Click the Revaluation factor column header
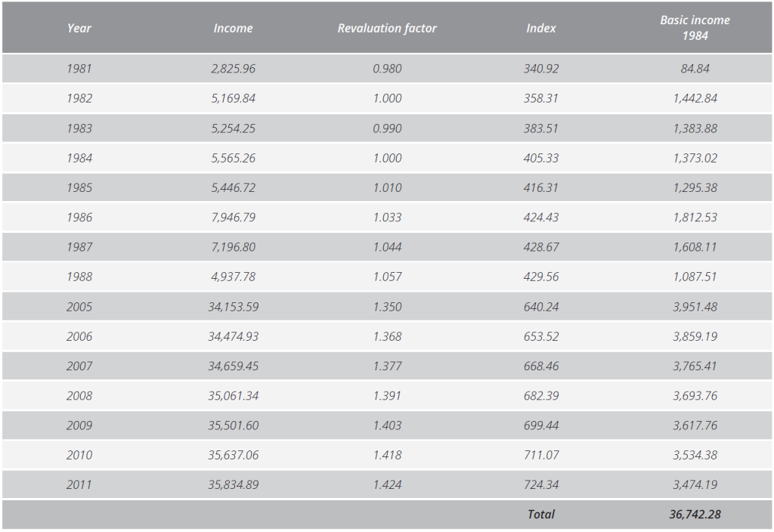 coord(387,28)
